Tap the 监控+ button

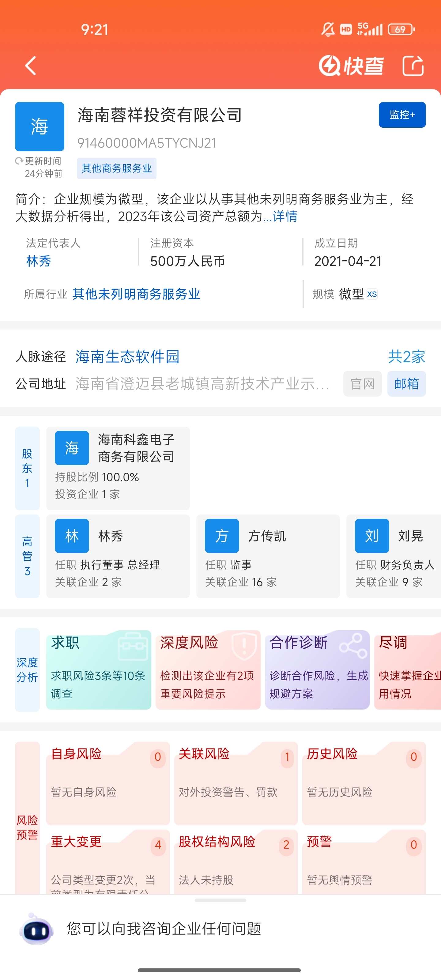click(x=402, y=115)
